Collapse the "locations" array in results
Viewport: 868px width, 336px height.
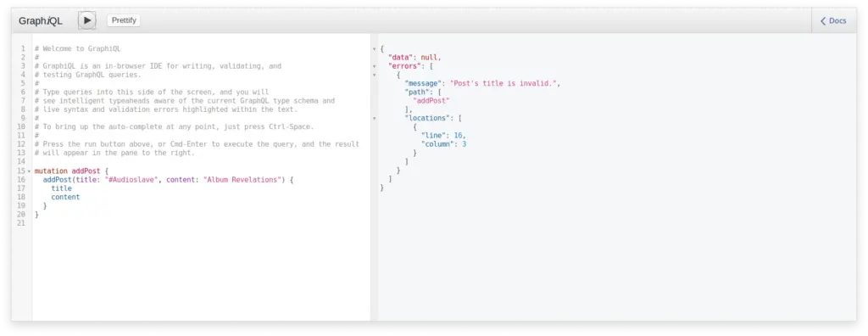point(375,118)
